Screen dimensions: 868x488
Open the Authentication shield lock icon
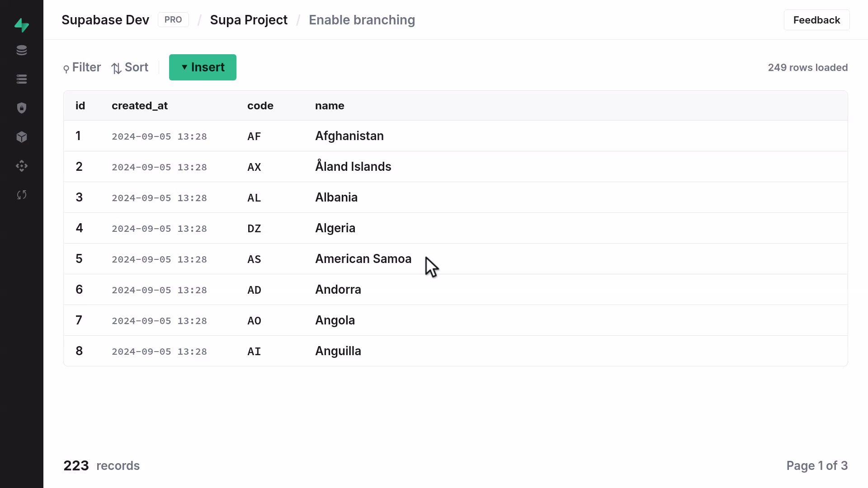tap(22, 108)
